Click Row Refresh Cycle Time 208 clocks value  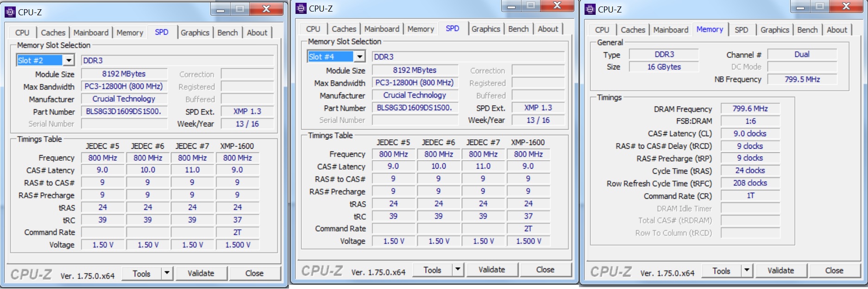(750, 183)
